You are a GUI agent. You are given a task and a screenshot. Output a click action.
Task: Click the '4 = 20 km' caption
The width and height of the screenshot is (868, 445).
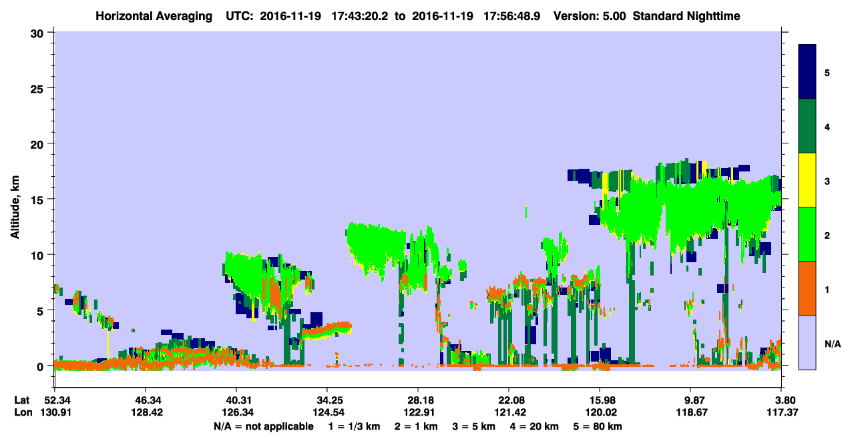coord(533,426)
